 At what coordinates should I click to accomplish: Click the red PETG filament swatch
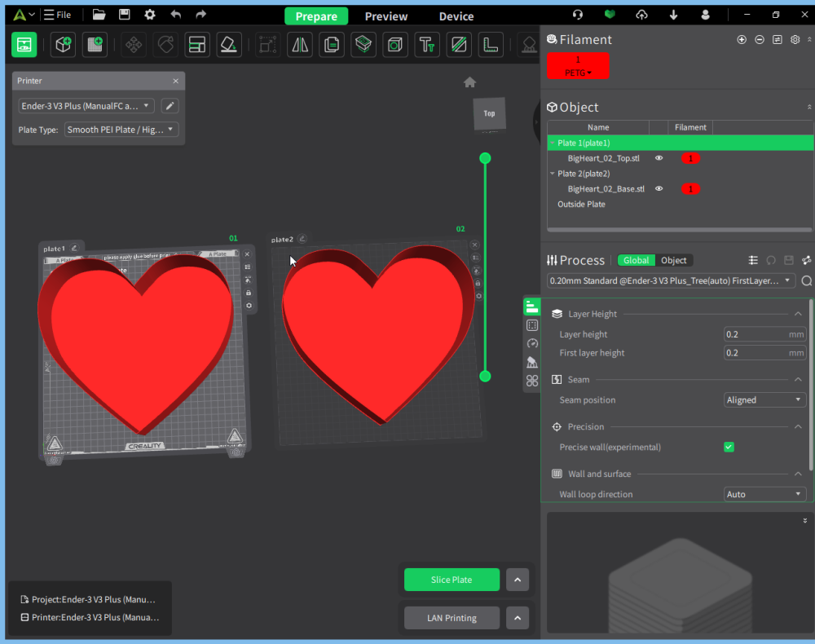pos(578,66)
